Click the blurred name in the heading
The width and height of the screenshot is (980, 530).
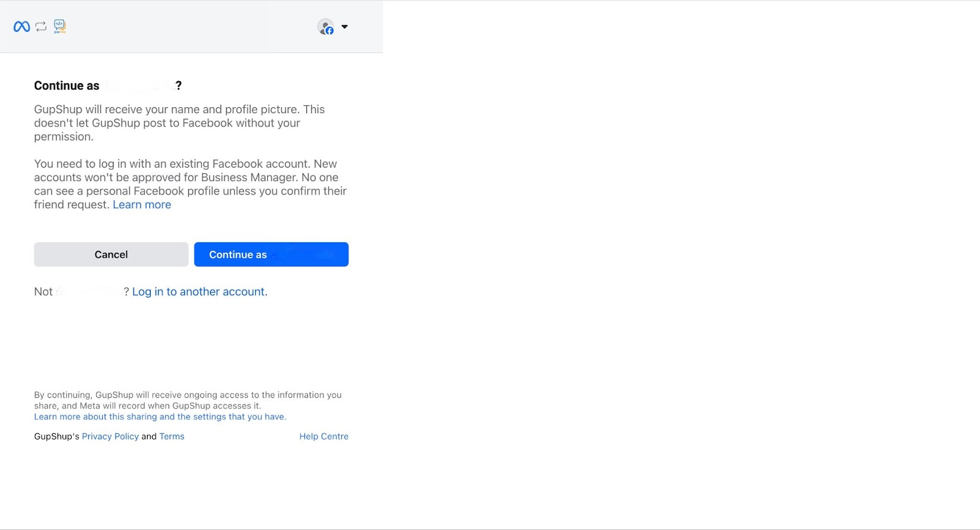tap(137, 86)
